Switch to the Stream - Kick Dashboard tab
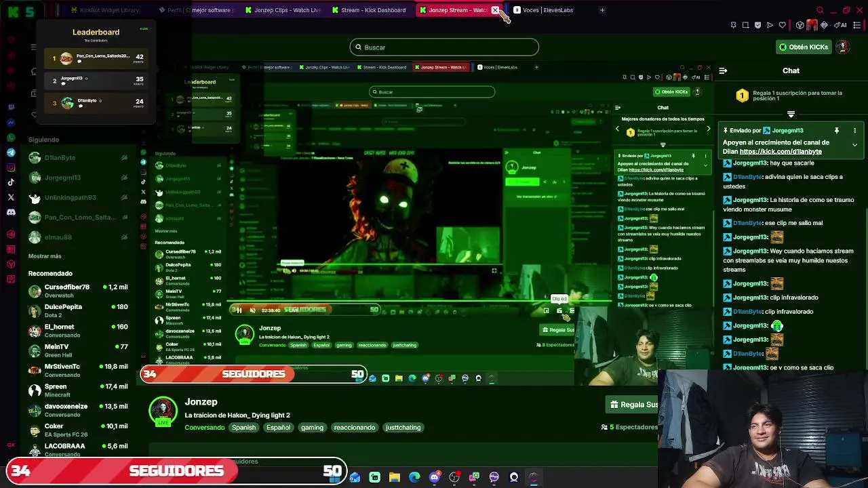 (370, 10)
